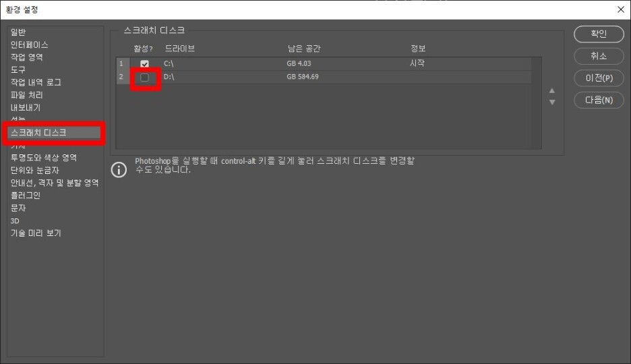
Task: Close the 환경 설정 dialog window
Action: click(x=620, y=9)
